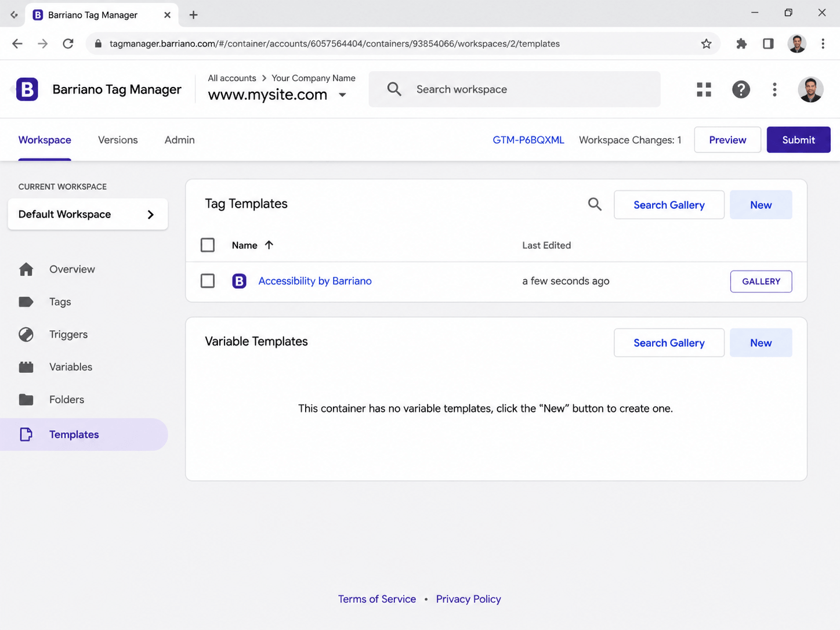
Task: Open Triggers in the sidebar
Action: pos(68,334)
